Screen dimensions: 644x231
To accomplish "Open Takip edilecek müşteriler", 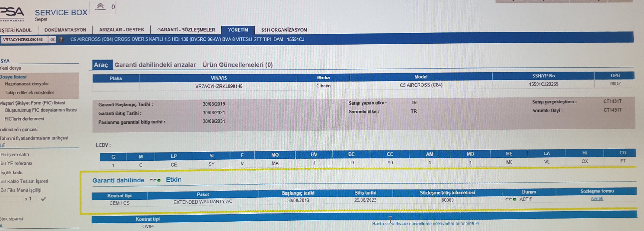I will pyautogui.click(x=29, y=92).
